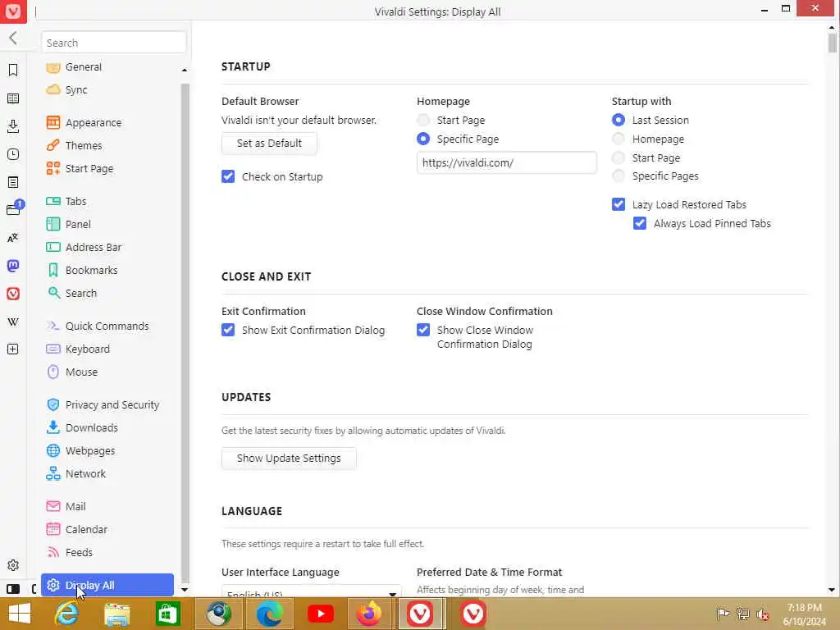
Task: Select Last Session startup option
Action: [x=619, y=120]
